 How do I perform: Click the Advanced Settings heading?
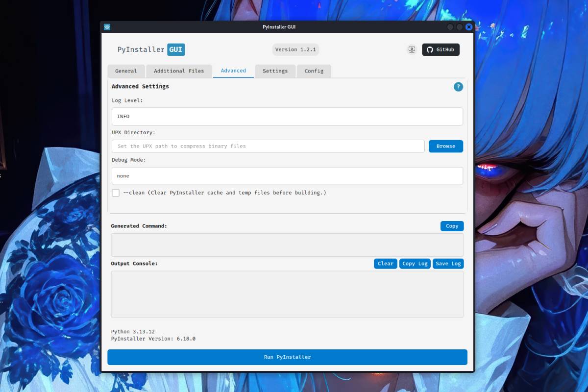click(x=140, y=86)
